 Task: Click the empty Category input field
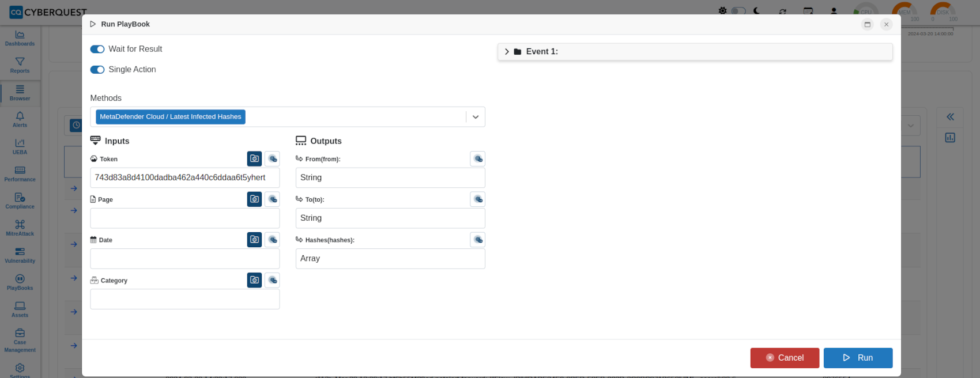pos(185,299)
